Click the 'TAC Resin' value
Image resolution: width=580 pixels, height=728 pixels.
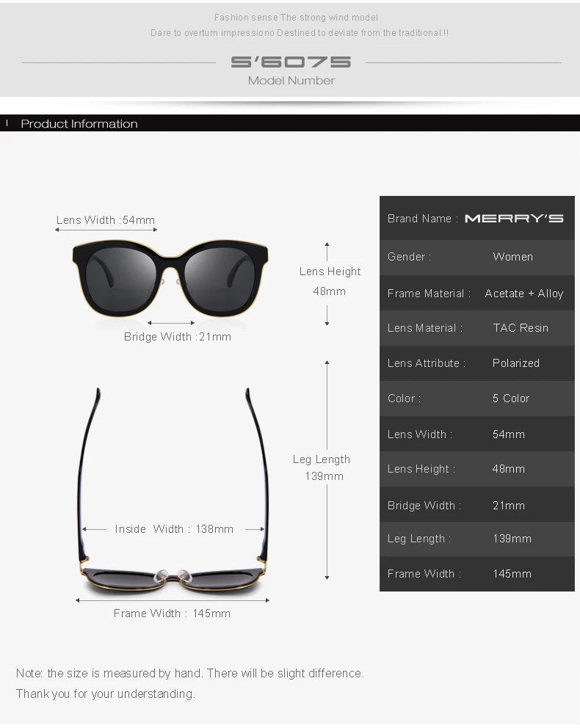pyautogui.click(x=521, y=328)
